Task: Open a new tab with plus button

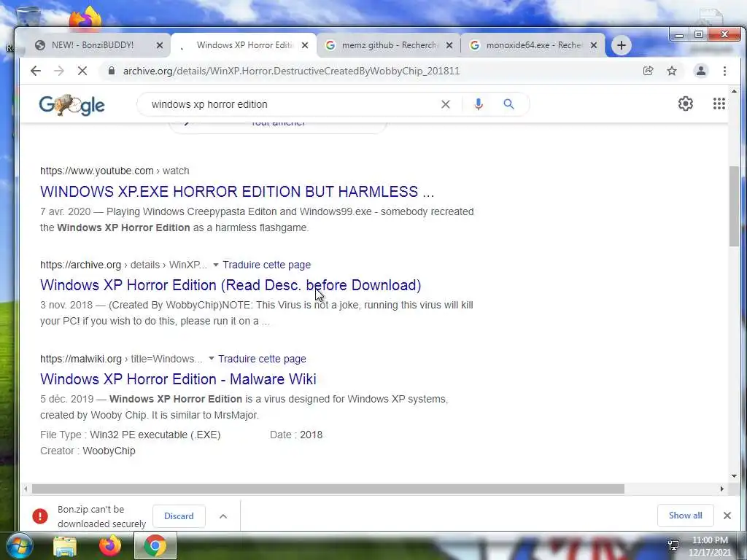Action: [622, 45]
